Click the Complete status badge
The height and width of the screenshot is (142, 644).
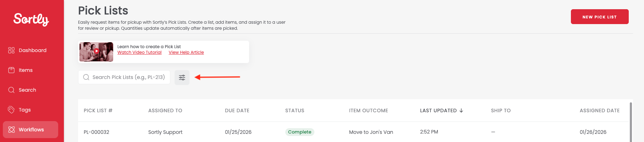tap(299, 132)
